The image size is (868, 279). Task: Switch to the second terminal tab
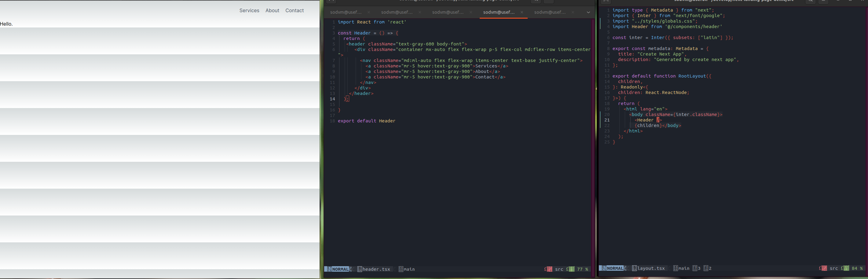pyautogui.click(x=397, y=12)
